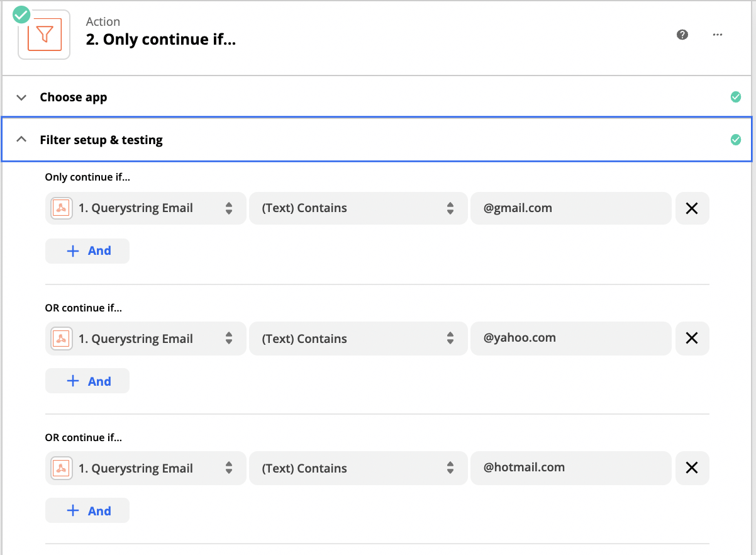Add an And condition under hotmail rule
This screenshot has height=555, width=756.
[x=87, y=511]
